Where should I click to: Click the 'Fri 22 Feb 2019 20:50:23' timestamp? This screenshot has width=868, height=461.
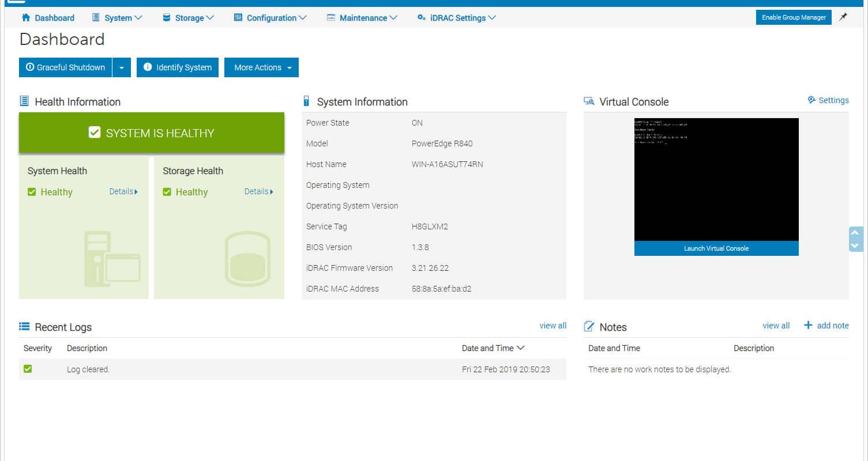[x=506, y=369]
